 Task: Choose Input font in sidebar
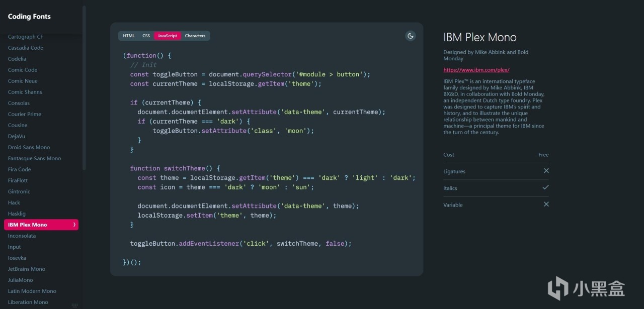click(x=15, y=247)
